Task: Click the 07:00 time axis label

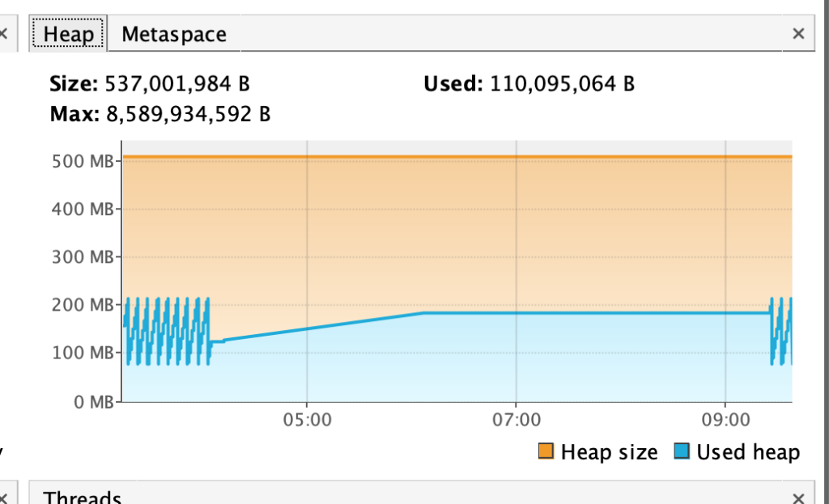Action: [516, 421]
